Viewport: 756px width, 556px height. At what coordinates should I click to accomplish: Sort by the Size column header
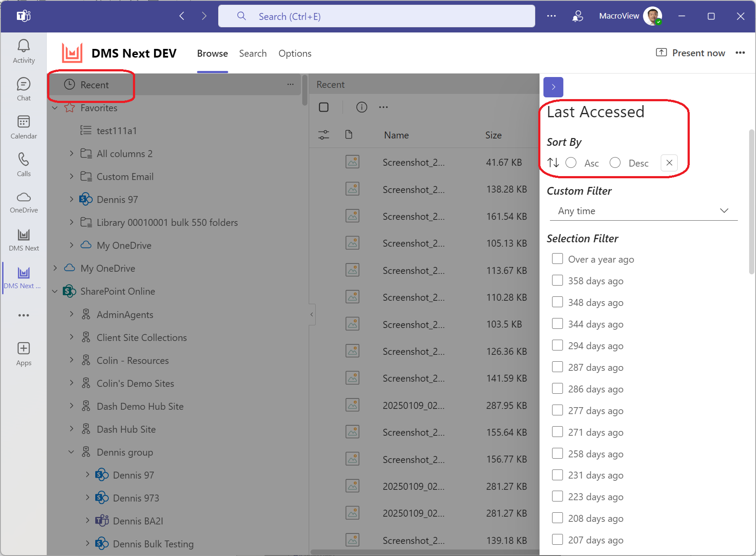(x=493, y=135)
